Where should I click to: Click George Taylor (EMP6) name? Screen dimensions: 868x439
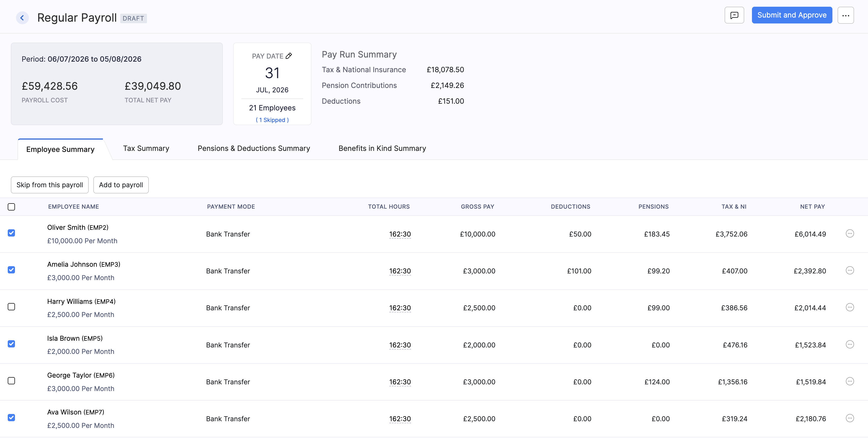[81, 375]
